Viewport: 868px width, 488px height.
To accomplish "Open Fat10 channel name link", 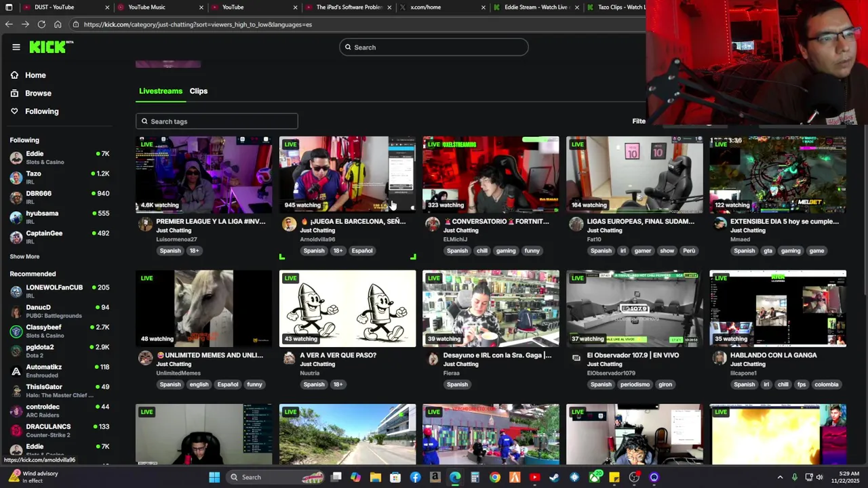I will 594,239.
